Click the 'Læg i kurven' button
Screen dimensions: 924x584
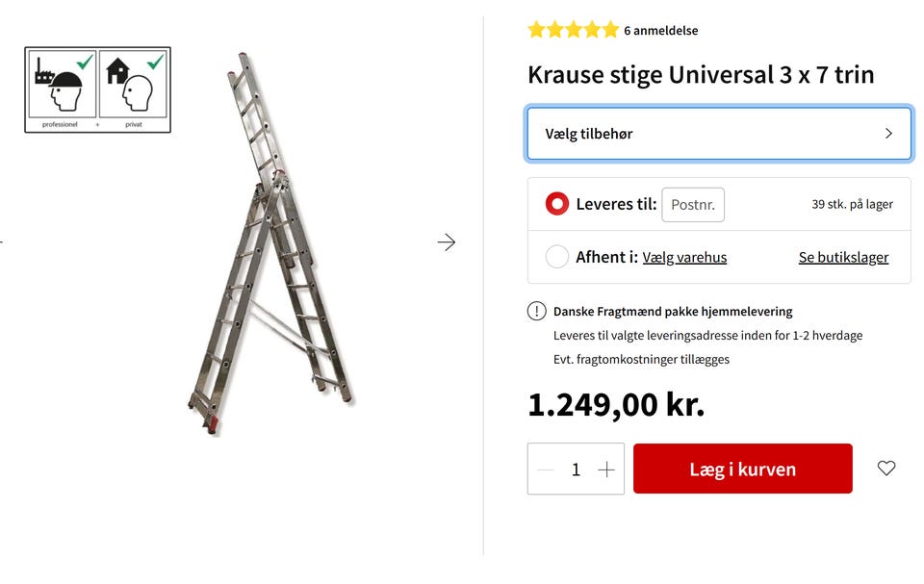(x=742, y=469)
